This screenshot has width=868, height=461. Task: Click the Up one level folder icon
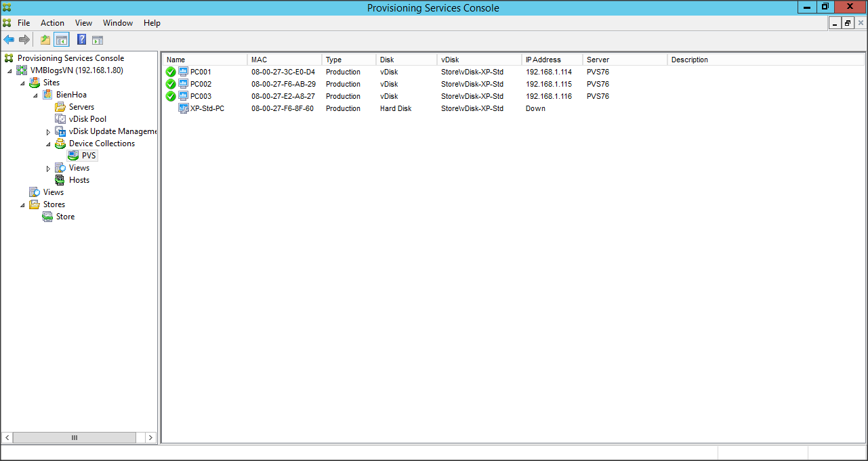pos(45,40)
